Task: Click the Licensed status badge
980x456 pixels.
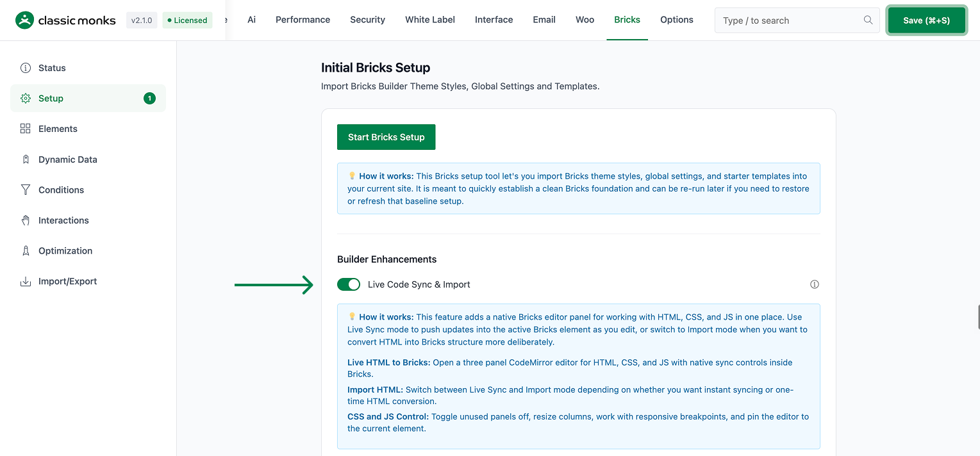Action: point(187,20)
